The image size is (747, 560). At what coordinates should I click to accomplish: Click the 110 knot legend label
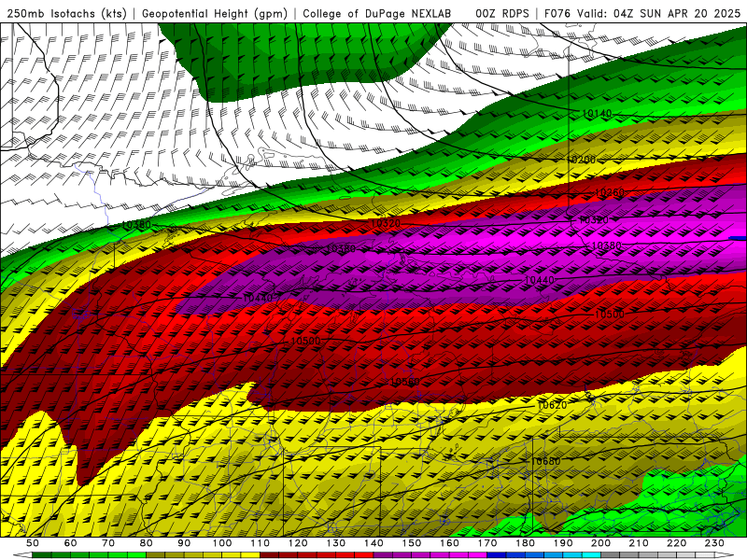pos(261,543)
